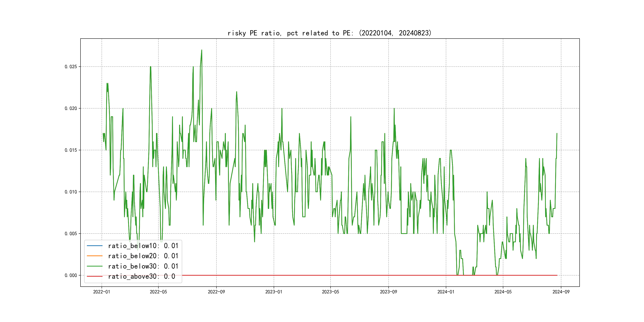
Task: Click the 0.015 y-axis tick label
Action: pos(71,150)
